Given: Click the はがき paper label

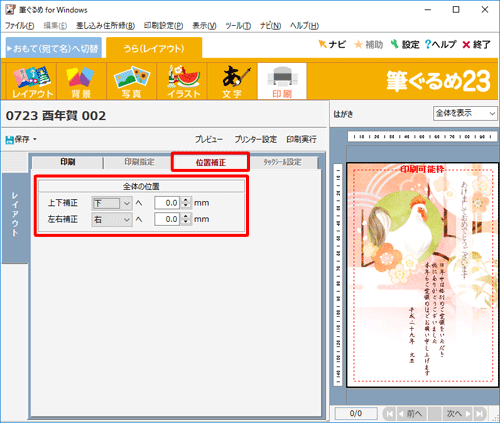Looking at the screenshot, I should coord(343,114).
